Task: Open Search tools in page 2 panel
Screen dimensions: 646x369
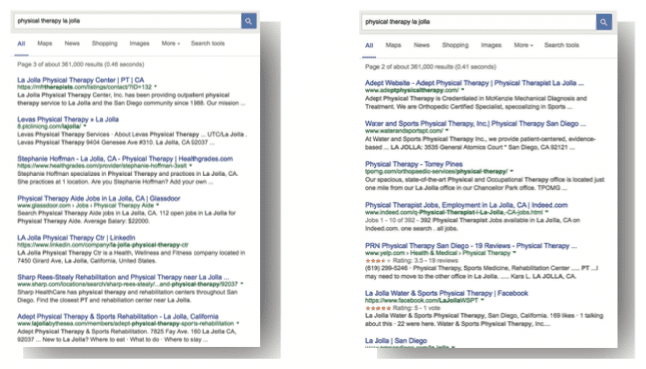Action: pyautogui.click(x=562, y=45)
